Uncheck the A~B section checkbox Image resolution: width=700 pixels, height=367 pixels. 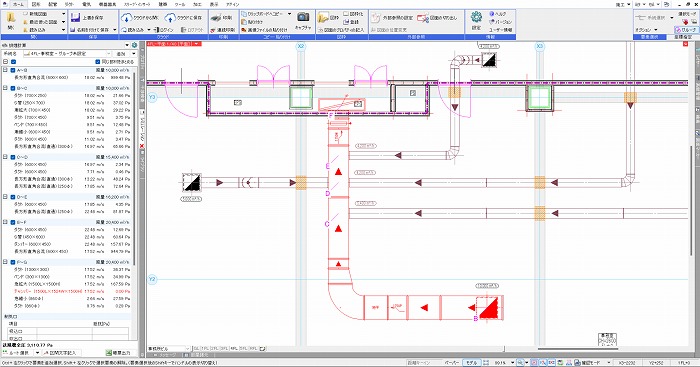tap(13, 70)
